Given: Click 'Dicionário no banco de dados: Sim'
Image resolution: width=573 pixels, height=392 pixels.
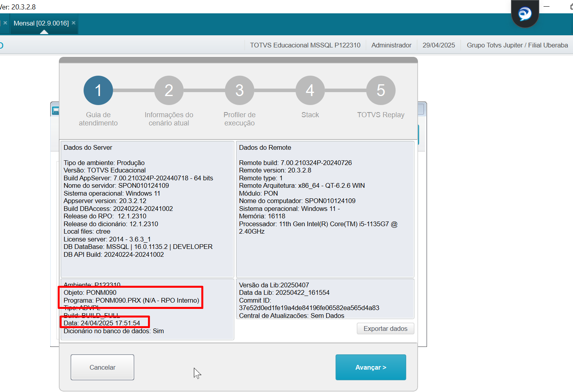Looking at the screenshot, I should (114, 331).
